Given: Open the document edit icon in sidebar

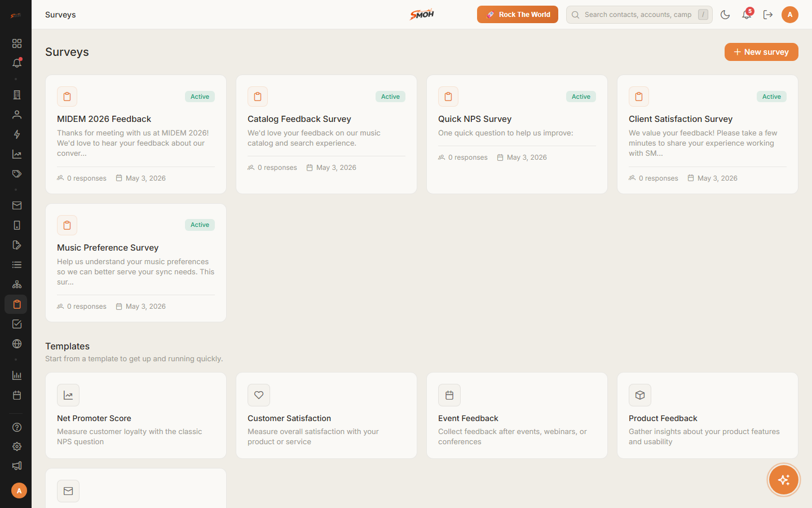Looking at the screenshot, I should (x=17, y=245).
